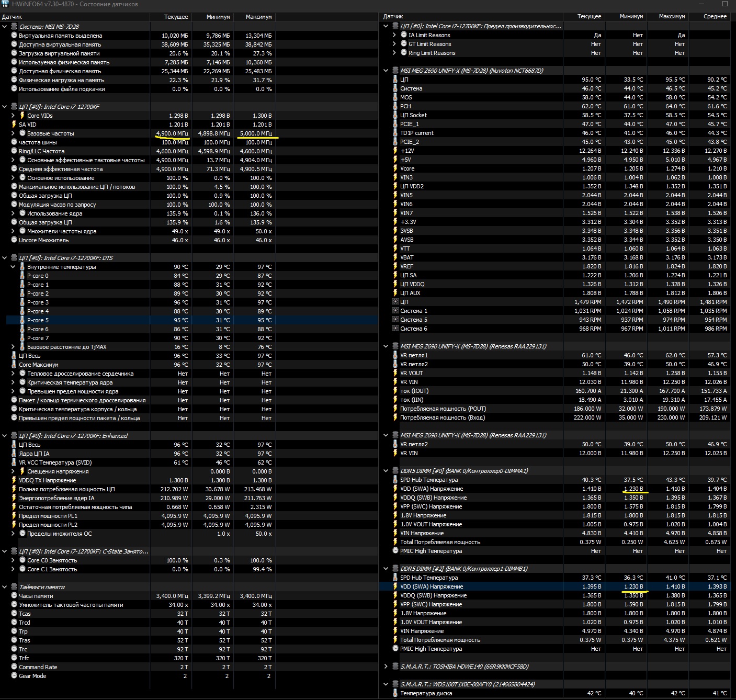This screenshot has width=736, height=700.
Task: Click the fan icon beside Система 1
Action: (395, 311)
